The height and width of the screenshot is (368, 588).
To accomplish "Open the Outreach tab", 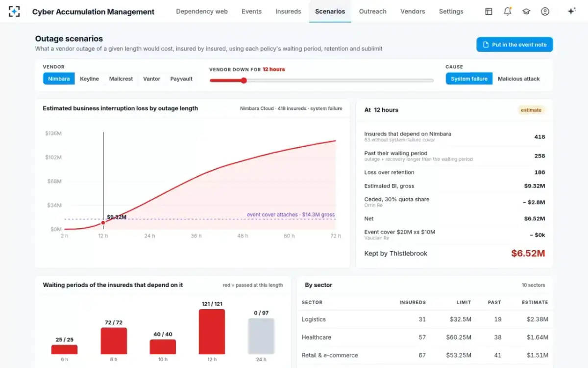I will 372,11.
